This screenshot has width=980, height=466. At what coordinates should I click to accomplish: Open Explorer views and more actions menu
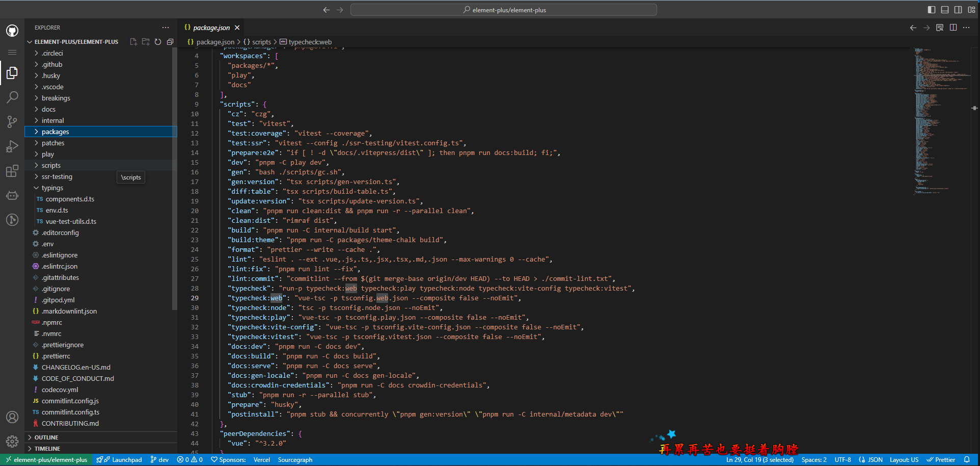[166, 28]
